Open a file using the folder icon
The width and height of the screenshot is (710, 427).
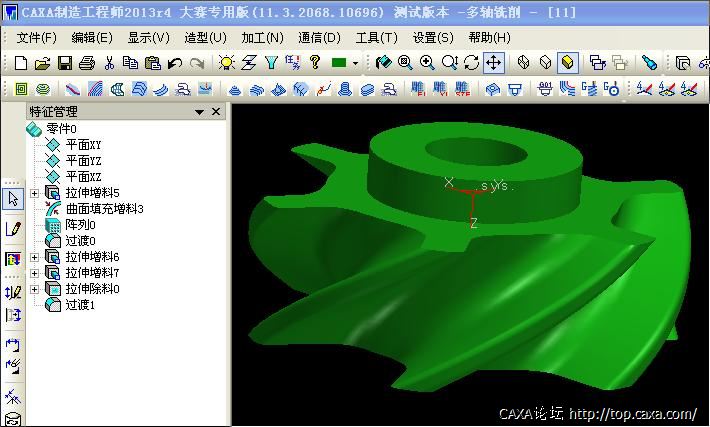tap(42, 62)
